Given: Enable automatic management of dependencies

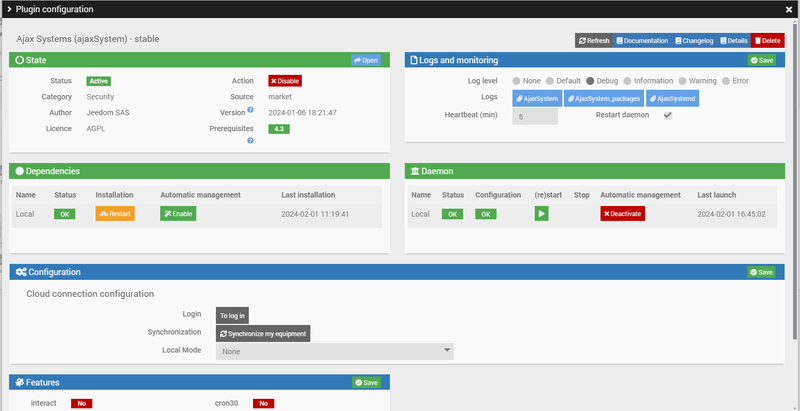Looking at the screenshot, I should tap(178, 214).
